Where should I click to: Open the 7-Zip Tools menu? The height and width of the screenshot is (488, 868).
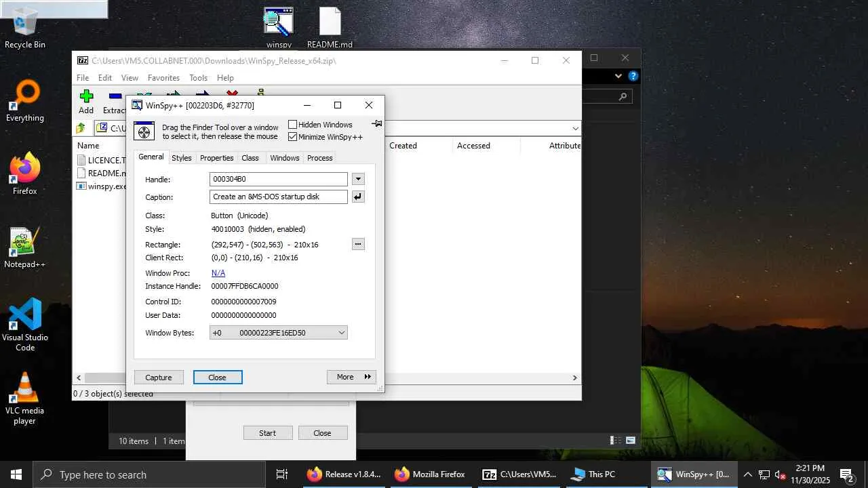click(x=198, y=78)
